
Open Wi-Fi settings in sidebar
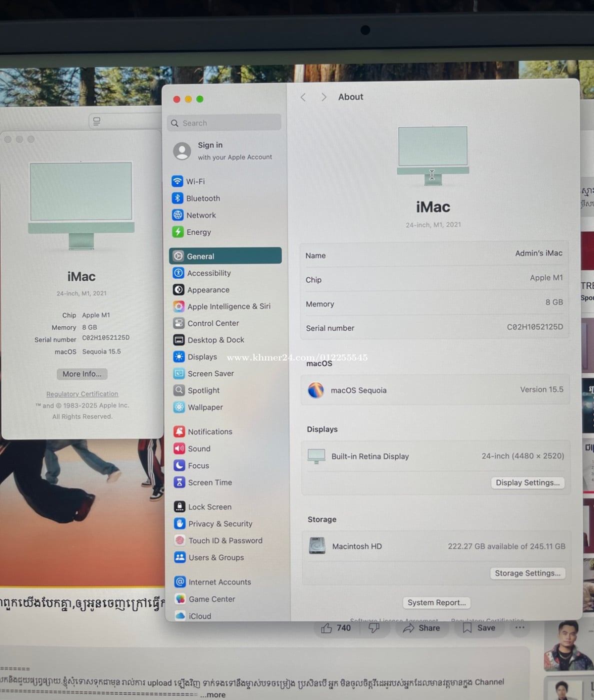click(x=195, y=181)
